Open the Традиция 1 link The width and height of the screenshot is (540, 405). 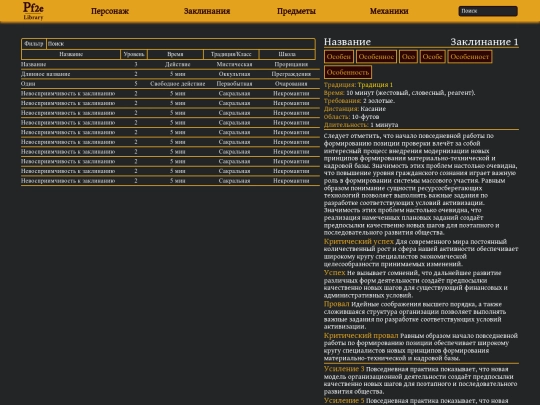[375, 85]
